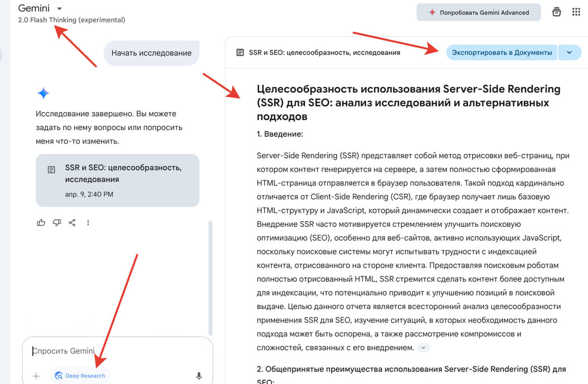
Task: Click the Спросить Gemini input field
Action: (x=118, y=351)
